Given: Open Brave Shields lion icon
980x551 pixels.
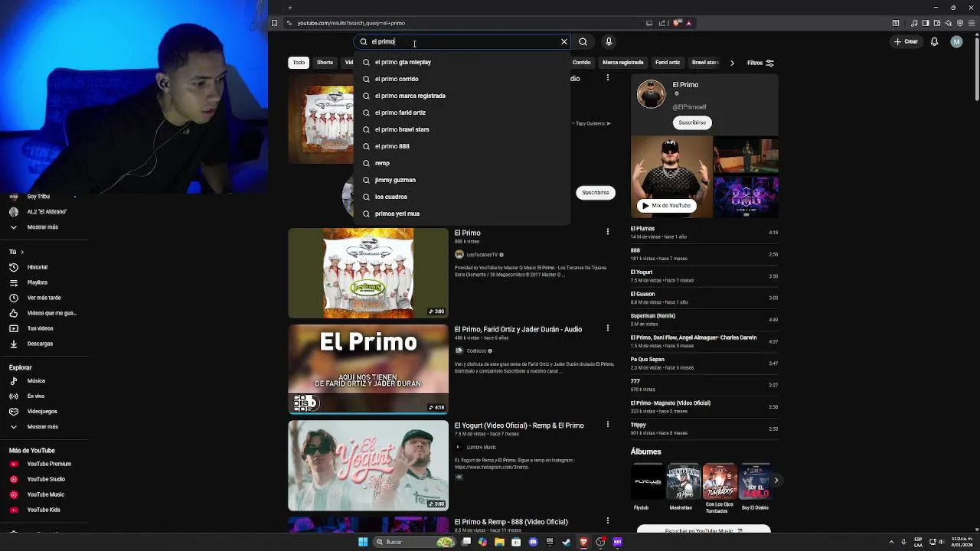Looking at the screenshot, I should (677, 23).
